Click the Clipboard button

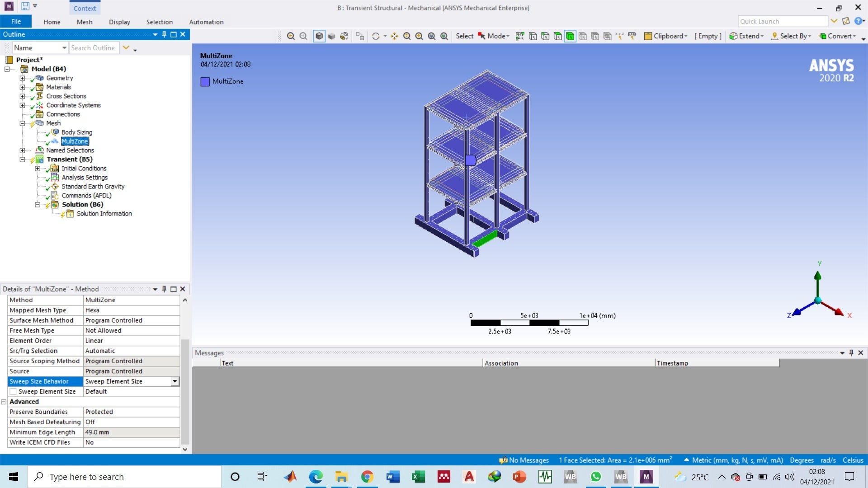665,36
